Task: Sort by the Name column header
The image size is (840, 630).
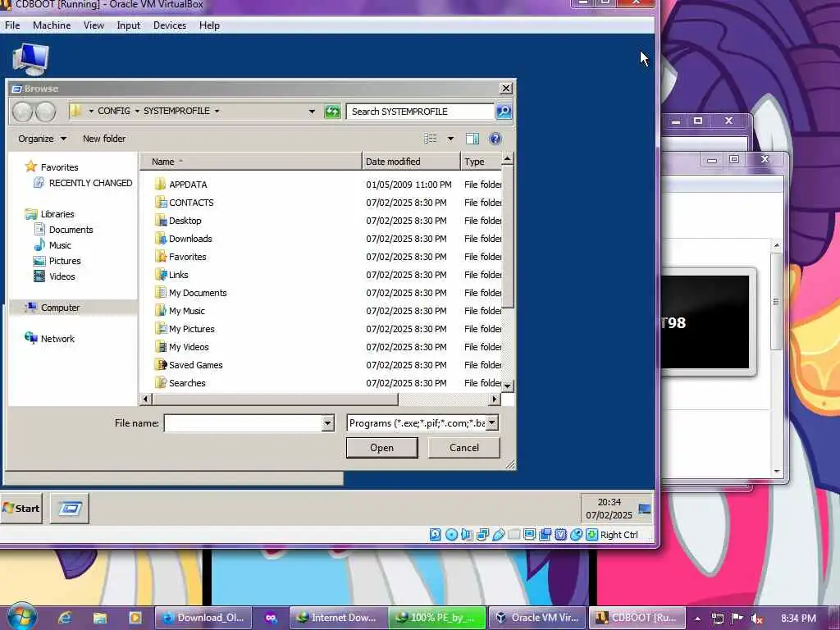Action: (251, 162)
